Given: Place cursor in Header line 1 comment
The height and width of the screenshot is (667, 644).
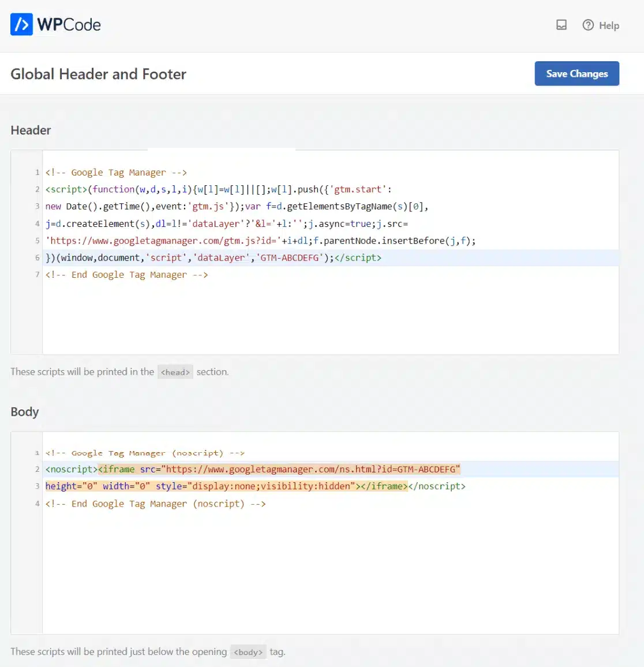Looking at the screenshot, I should point(116,172).
